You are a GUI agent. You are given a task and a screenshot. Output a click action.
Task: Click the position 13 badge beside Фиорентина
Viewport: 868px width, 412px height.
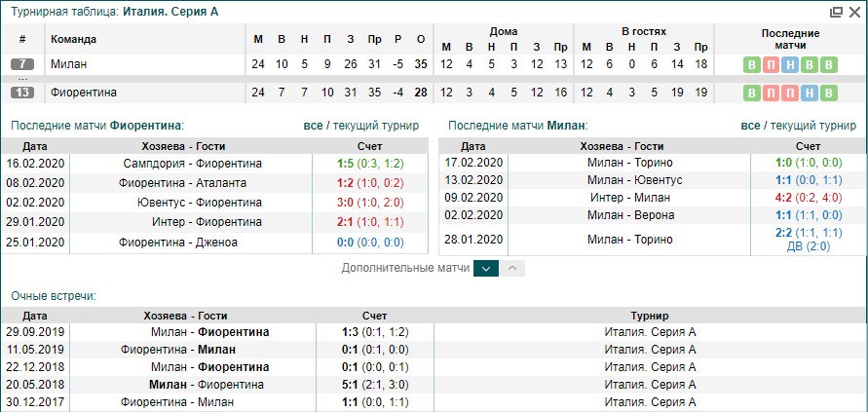[x=21, y=93]
